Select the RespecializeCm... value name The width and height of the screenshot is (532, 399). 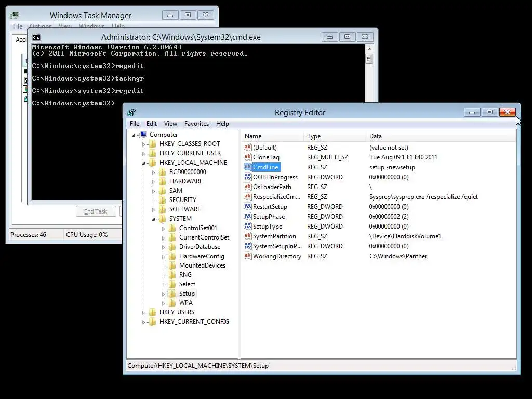point(276,196)
